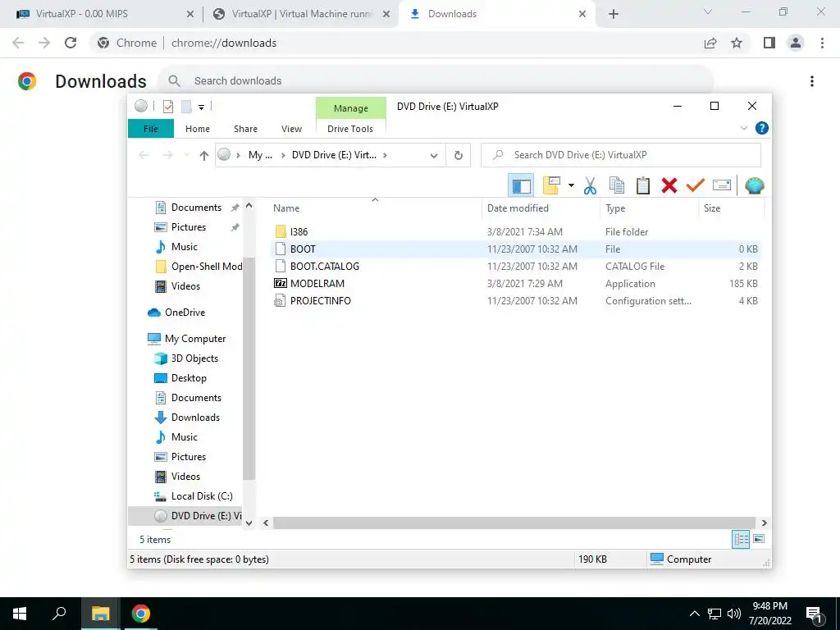Viewport: 840px width, 630px height.
Task: Toggle Chrome side panel icon
Action: tap(769, 43)
